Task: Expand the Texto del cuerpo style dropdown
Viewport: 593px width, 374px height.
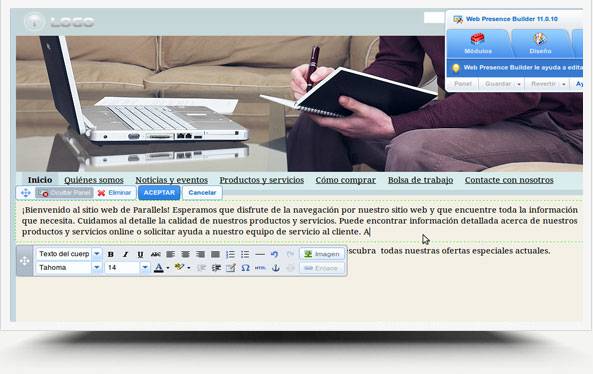Action: pos(97,254)
